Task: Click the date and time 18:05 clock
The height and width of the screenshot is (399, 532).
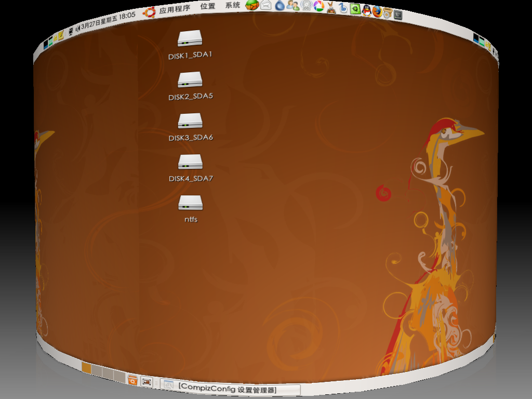Action: click(108, 21)
